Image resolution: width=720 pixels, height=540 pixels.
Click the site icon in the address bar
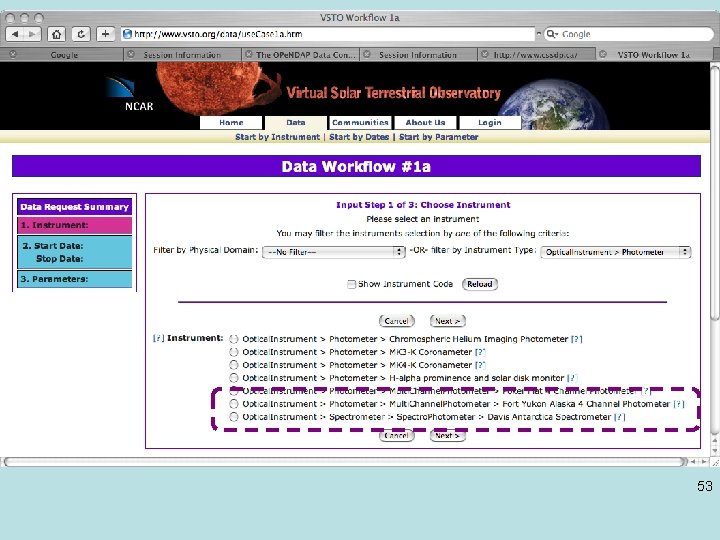pos(127,34)
